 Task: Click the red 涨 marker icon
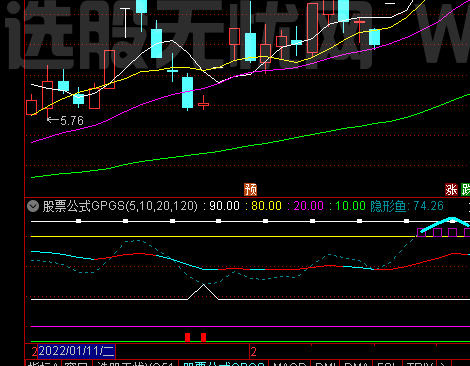point(451,189)
